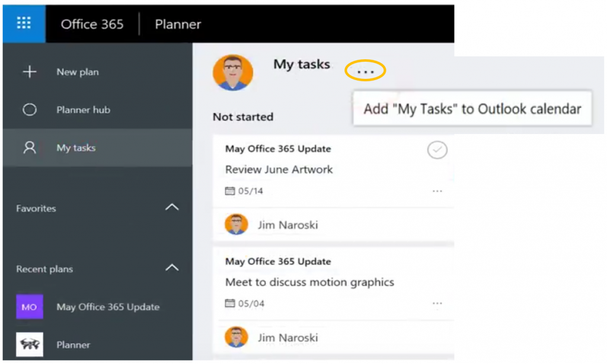
Task: Click the My tasks person icon
Action: (x=30, y=148)
